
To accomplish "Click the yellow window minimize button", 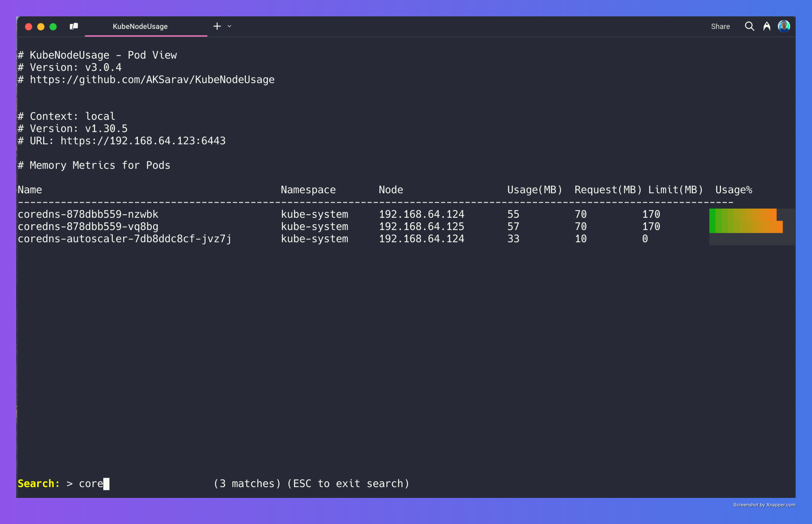I will pyautogui.click(x=41, y=26).
